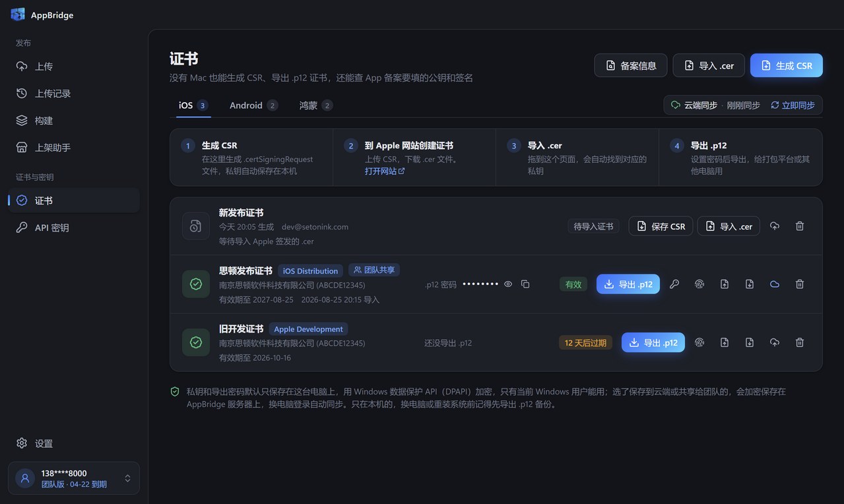The width and height of the screenshot is (844, 504).
Task: Delete 旧开发证书
Action: click(800, 342)
